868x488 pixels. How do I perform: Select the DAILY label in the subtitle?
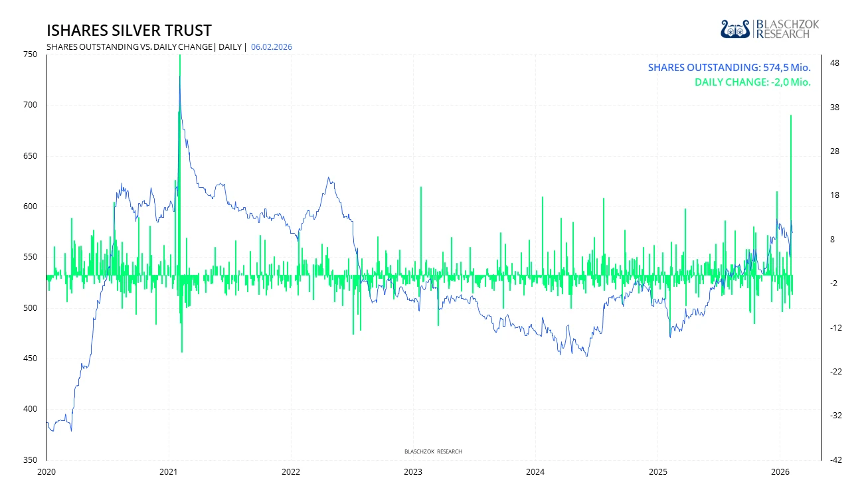point(228,47)
